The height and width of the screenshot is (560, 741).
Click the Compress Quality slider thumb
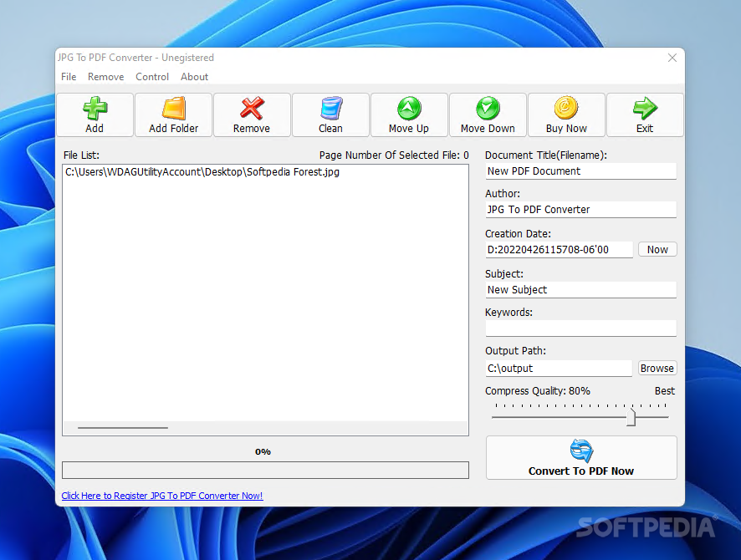(x=631, y=417)
